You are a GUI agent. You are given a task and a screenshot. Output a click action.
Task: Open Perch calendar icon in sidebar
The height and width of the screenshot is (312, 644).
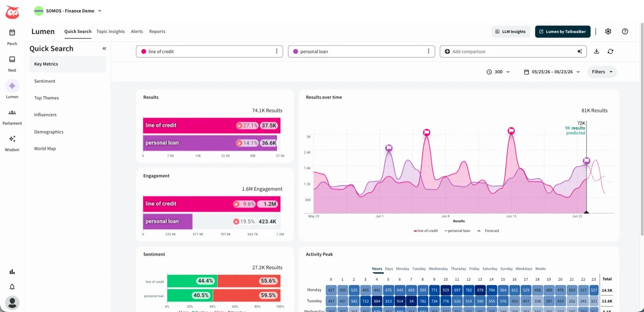12,32
